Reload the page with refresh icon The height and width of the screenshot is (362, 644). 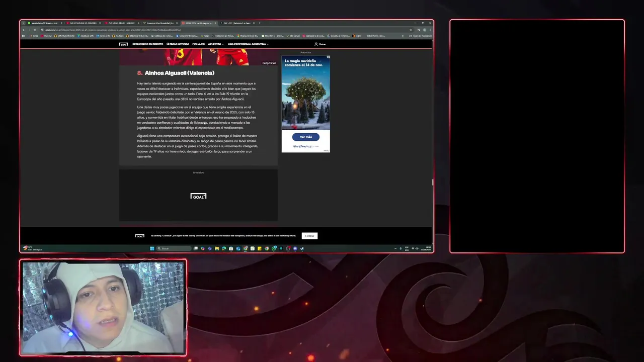coord(35,30)
